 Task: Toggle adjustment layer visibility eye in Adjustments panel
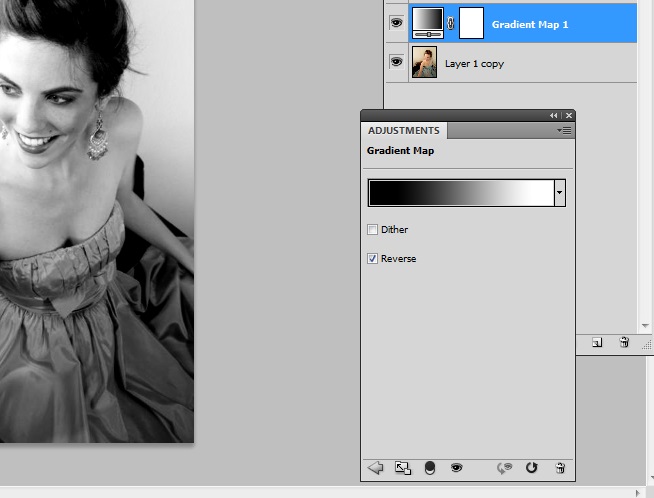tap(456, 467)
